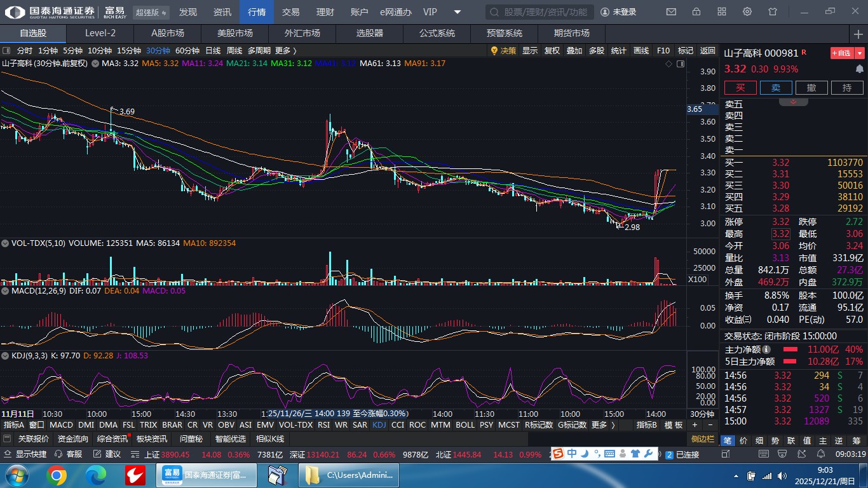Toggle the 复权 price adjustment option

552,51
